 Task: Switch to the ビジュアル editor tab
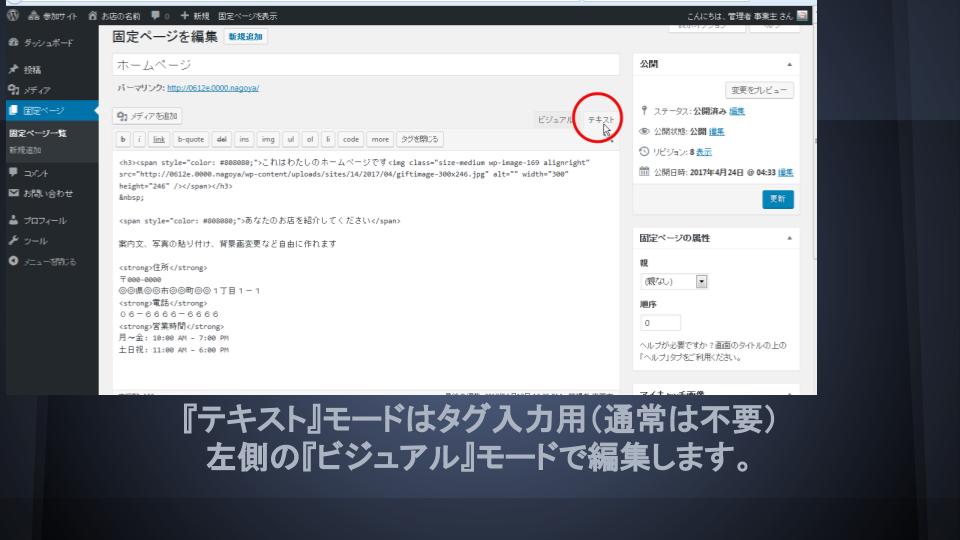(x=555, y=119)
